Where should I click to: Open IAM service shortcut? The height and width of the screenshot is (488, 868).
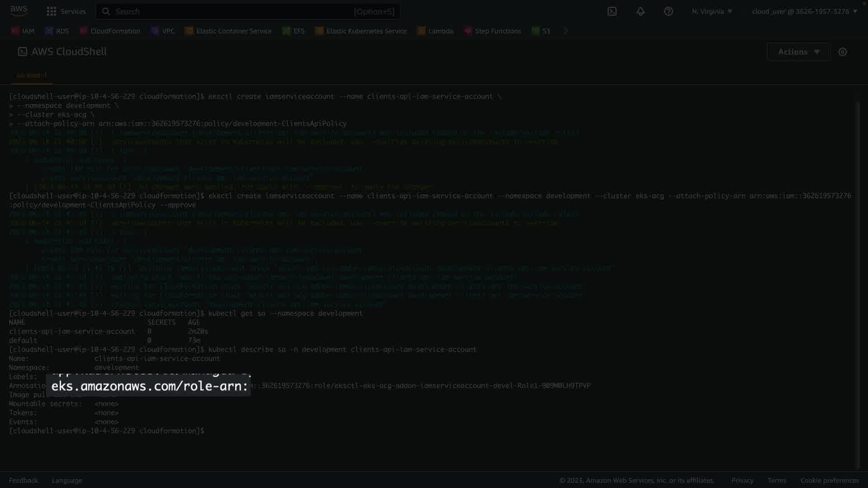coord(23,31)
